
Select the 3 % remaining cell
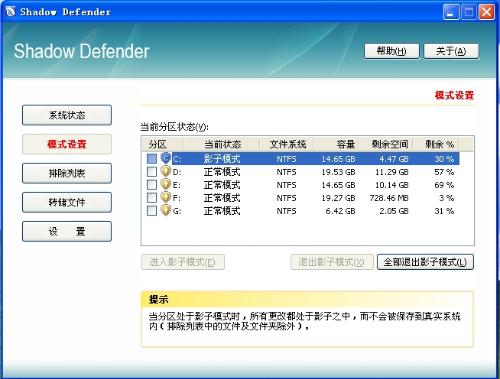point(446,198)
